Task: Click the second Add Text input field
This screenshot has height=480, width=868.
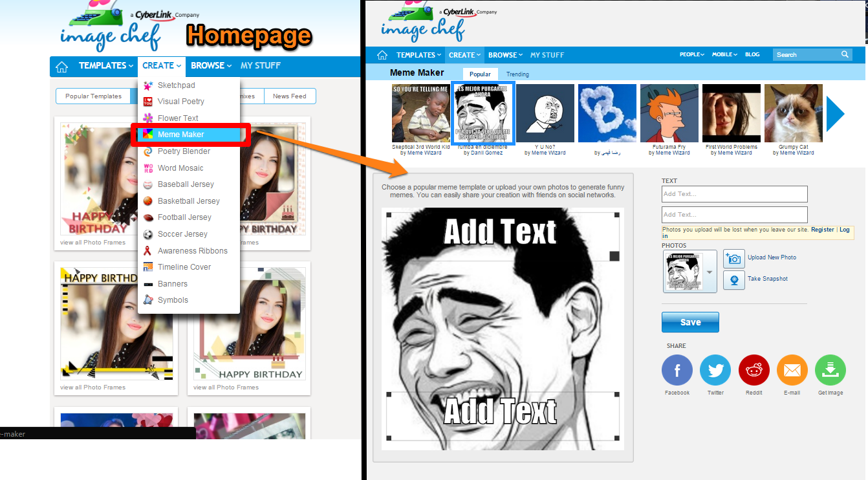Action: 735,215
